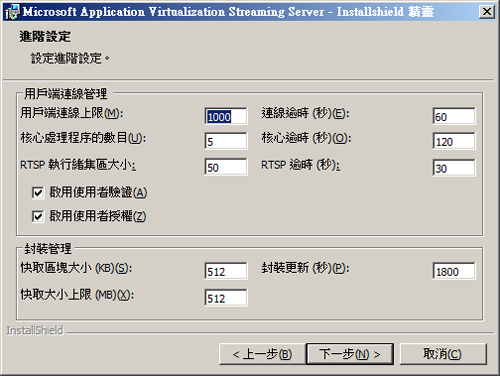This screenshot has width=500, height=376.
Task: Go back with 上一步(B) button
Action: coord(262,354)
